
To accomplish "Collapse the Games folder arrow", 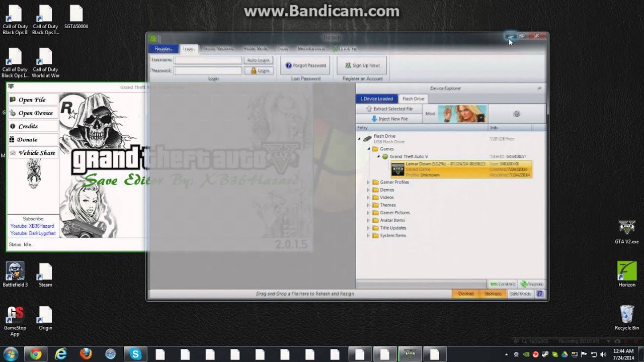I will tap(368, 149).
